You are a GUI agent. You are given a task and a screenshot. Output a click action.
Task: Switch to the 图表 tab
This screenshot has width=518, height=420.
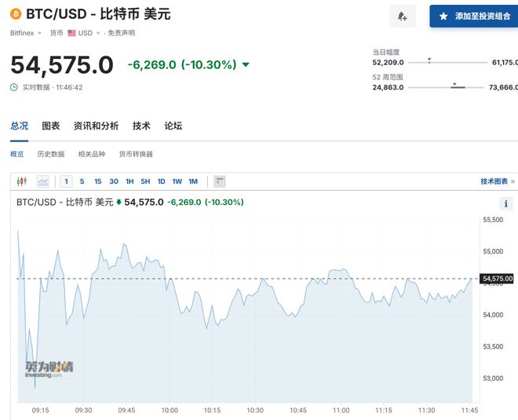(x=51, y=126)
